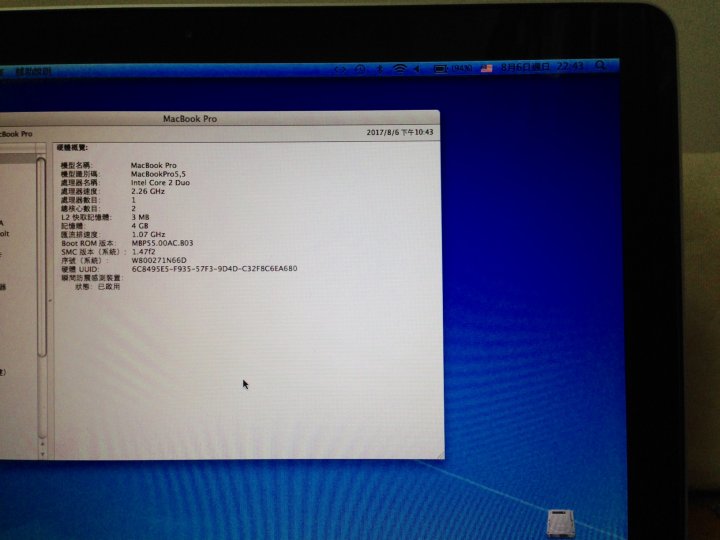Select the hardware UUID string
720x540 pixels.
214,269
